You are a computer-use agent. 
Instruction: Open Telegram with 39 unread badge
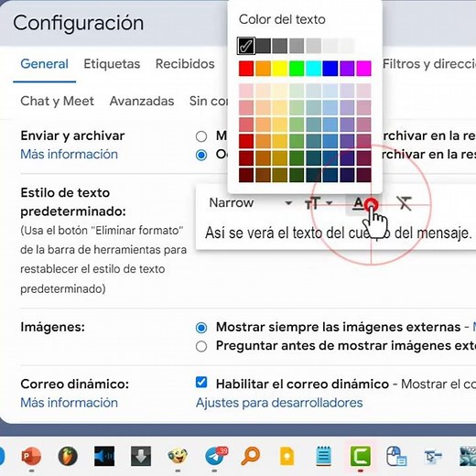click(215, 456)
